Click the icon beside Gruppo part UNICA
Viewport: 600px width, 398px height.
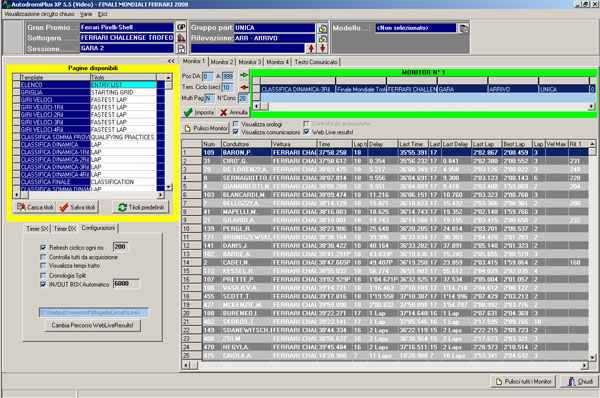pos(323,28)
